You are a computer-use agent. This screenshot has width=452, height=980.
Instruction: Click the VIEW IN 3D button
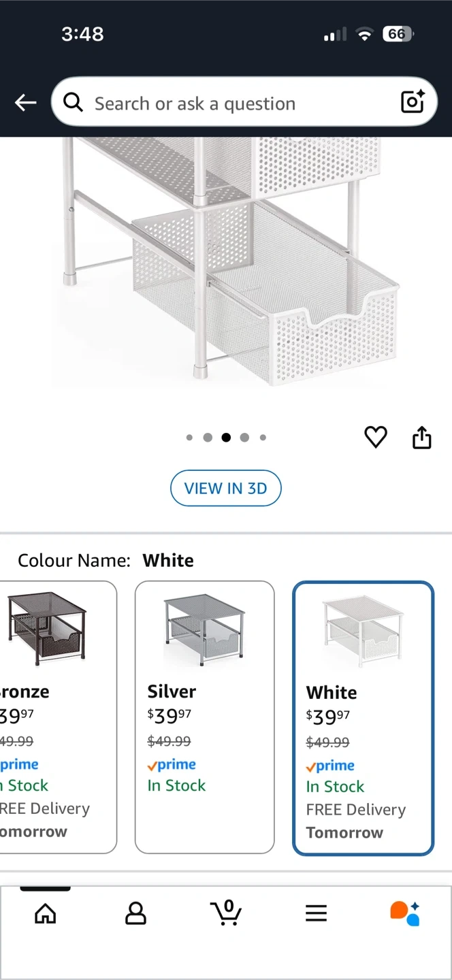[225, 488]
